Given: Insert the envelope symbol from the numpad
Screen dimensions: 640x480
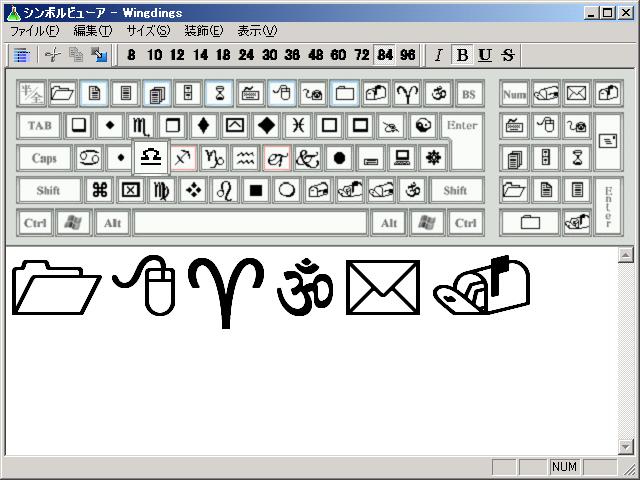Looking at the screenshot, I should (x=577, y=93).
